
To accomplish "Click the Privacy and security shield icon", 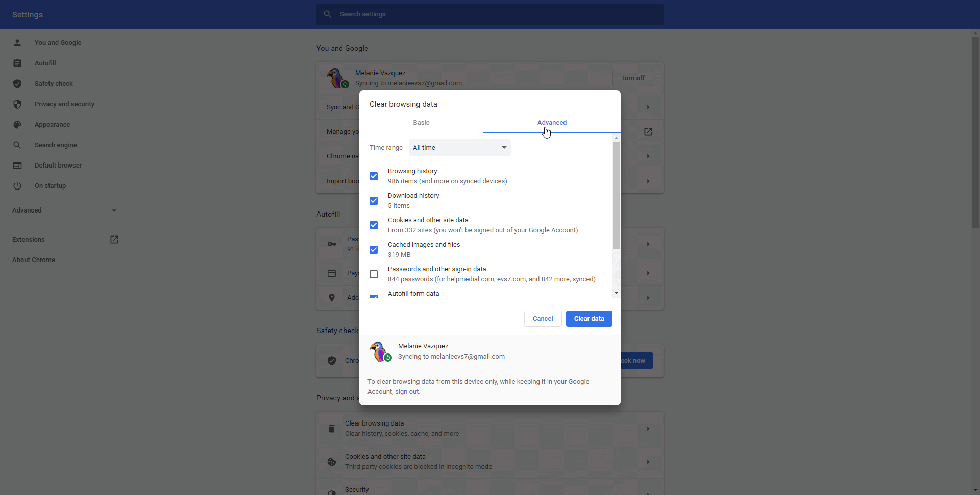I will tap(17, 104).
